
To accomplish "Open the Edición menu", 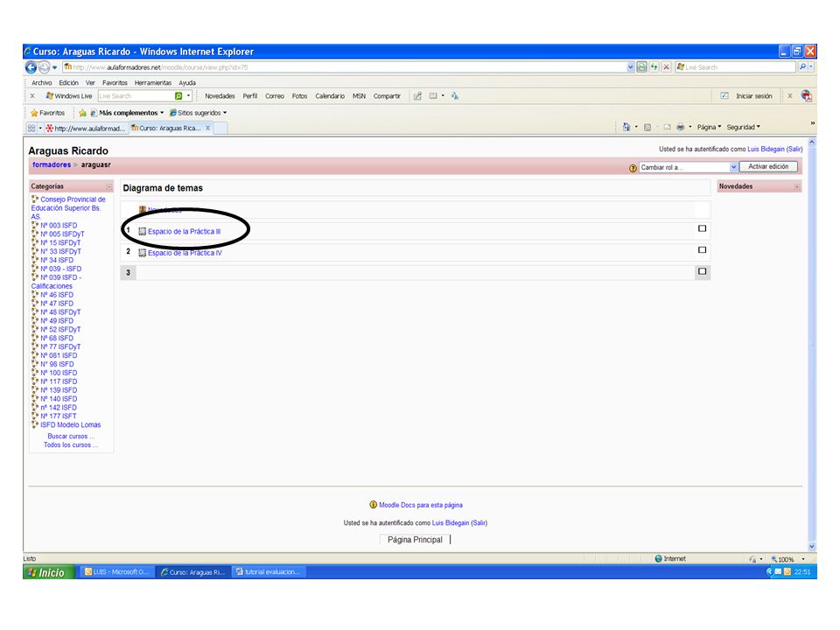I will click(x=68, y=83).
